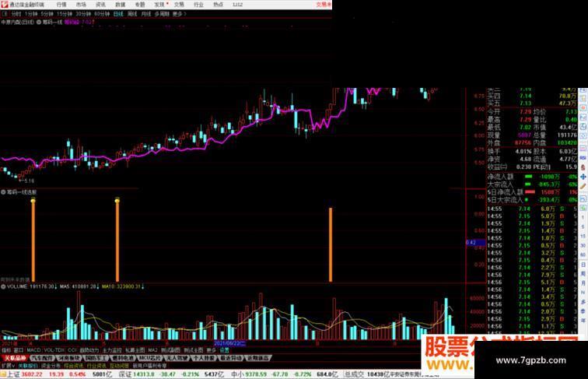Switch sub-chart to 趋势动力 indicator

coord(89,350)
